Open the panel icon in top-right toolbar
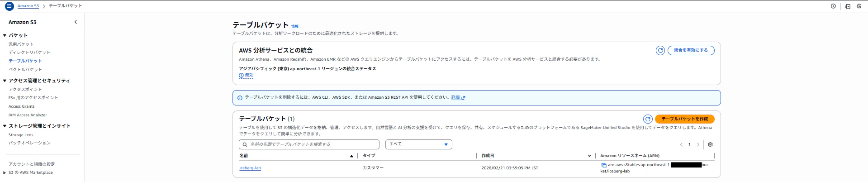Image resolution: width=868 pixels, height=182 pixels. 848,6
